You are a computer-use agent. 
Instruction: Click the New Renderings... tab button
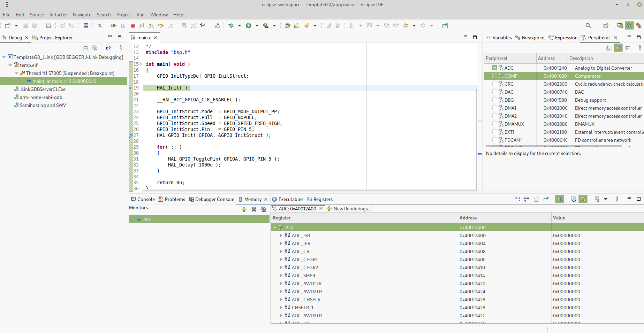(x=349, y=209)
